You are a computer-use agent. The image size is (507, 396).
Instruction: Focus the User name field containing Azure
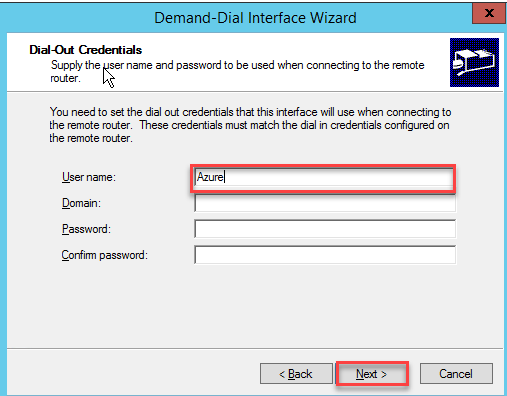click(x=323, y=177)
